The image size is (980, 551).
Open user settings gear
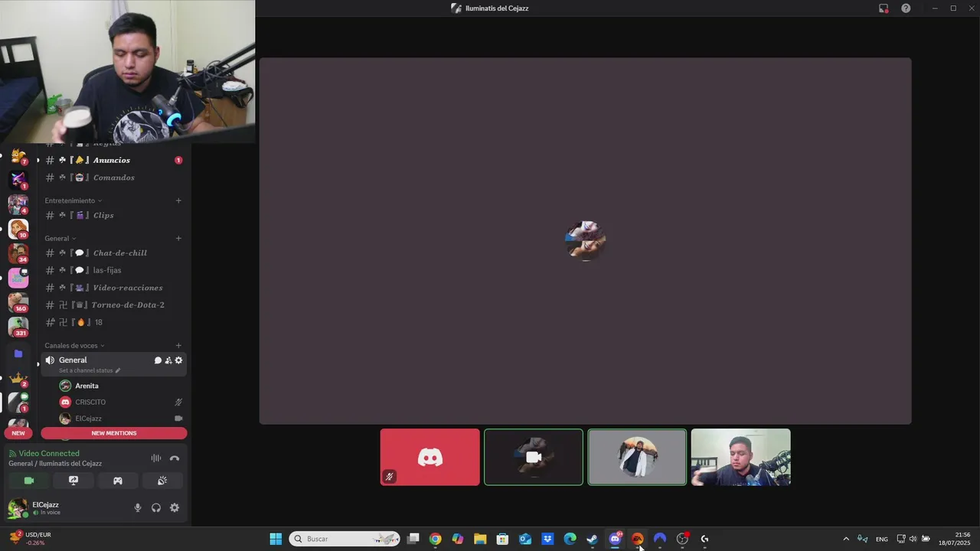pyautogui.click(x=175, y=507)
